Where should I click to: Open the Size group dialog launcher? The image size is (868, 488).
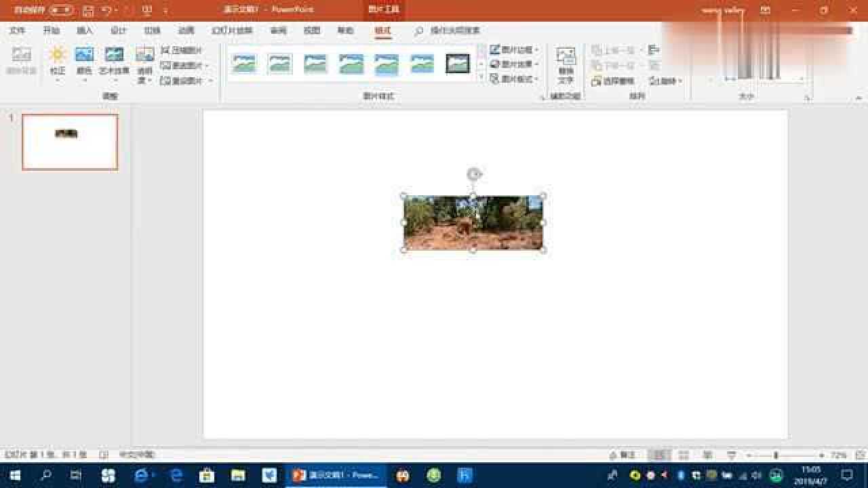807,98
